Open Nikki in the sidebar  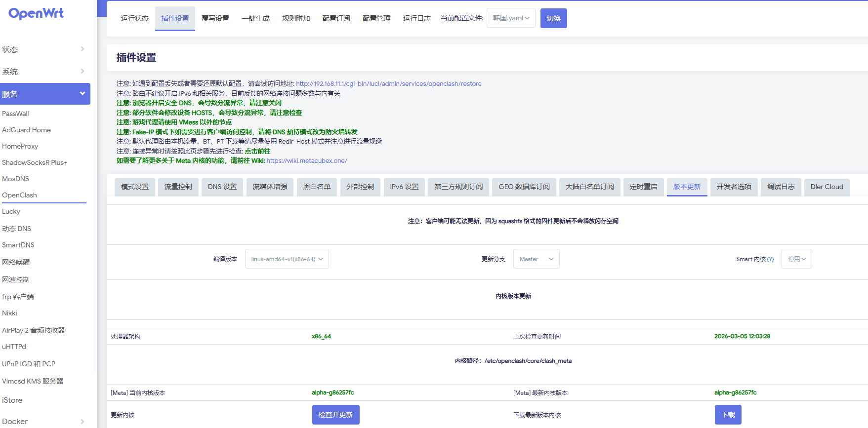pyautogui.click(x=9, y=313)
